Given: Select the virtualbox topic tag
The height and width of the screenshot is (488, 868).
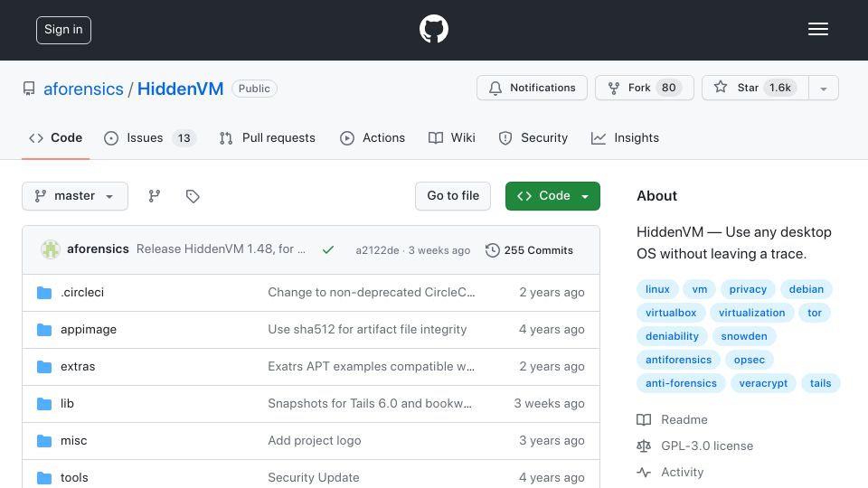Looking at the screenshot, I should pyautogui.click(x=671, y=313).
